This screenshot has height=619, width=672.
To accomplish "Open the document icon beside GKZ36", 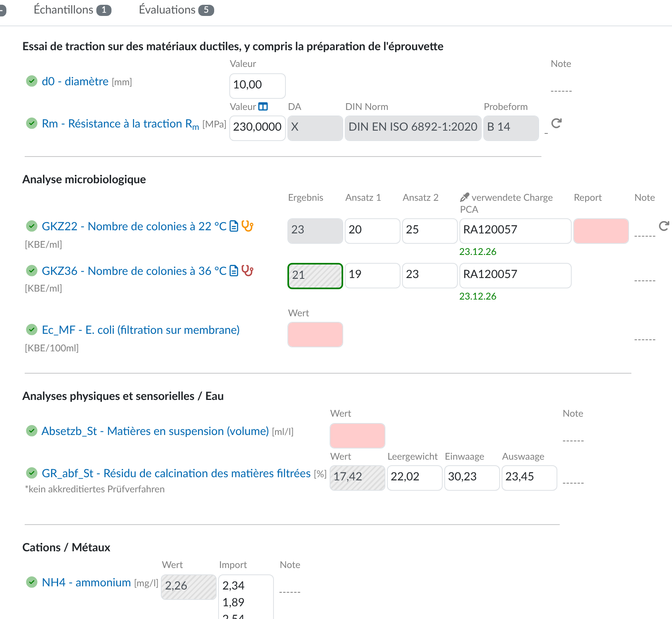I will coord(234,271).
